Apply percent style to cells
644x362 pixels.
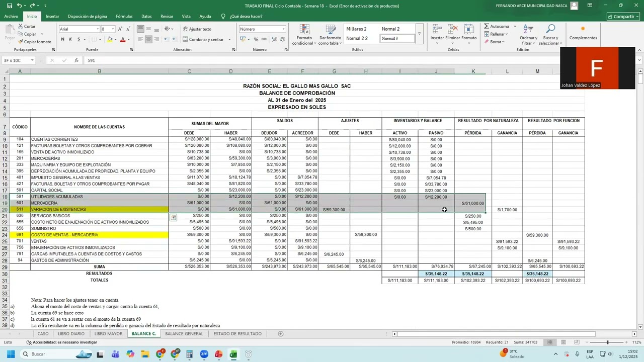coord(256,39)
